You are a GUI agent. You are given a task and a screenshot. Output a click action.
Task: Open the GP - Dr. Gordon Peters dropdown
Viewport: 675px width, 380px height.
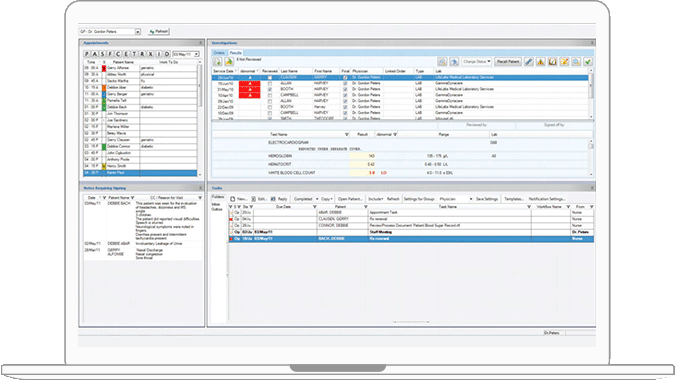click(138, 31)
